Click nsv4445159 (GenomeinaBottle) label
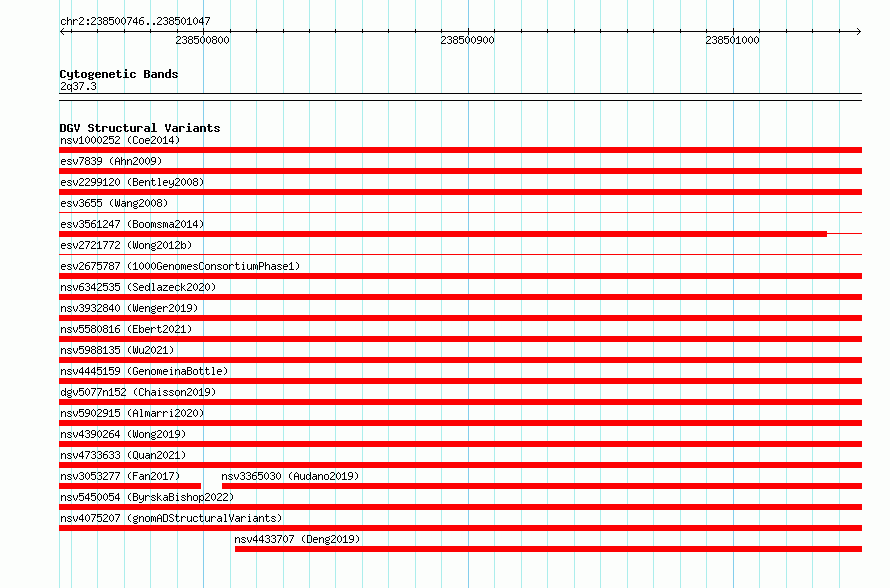 pos(144,371)
